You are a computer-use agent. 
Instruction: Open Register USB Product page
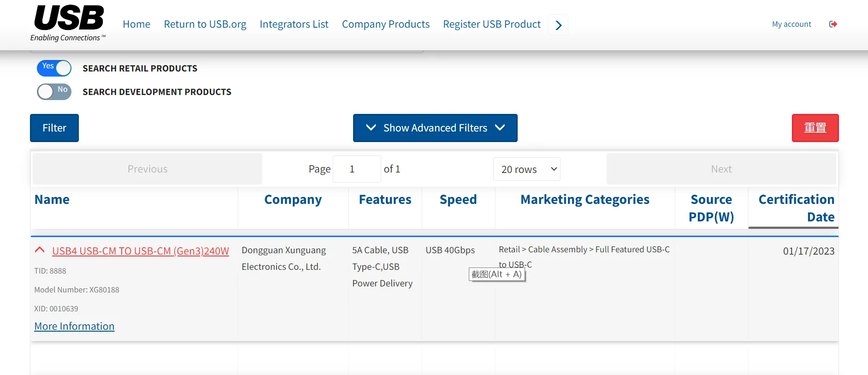pos(491,24)
